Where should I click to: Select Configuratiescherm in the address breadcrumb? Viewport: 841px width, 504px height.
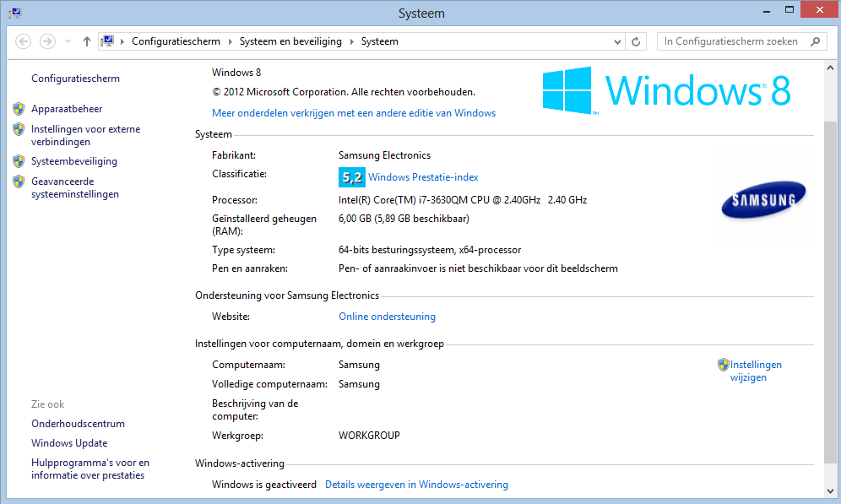tap(176, 41)
